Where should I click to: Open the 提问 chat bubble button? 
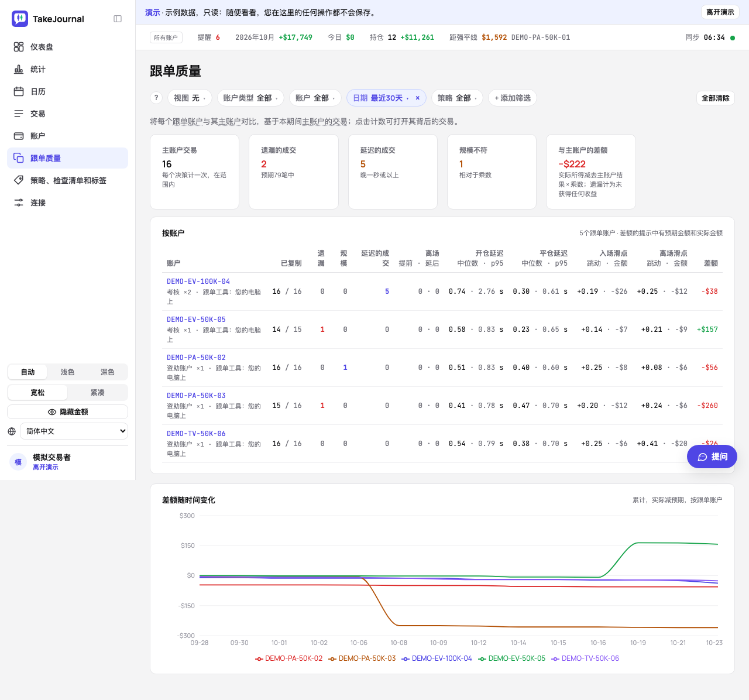coord(712,457)
